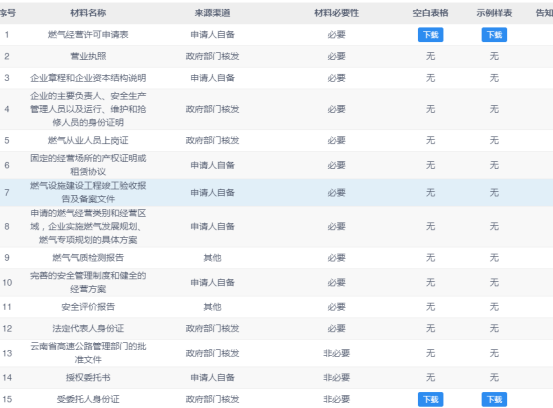This screenshot has height=408, width=553.
Task: Select the 授权委托书 row
Action: pos(276,378)
